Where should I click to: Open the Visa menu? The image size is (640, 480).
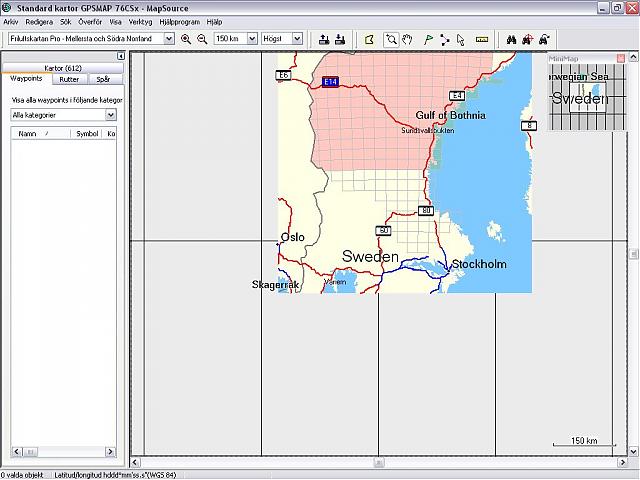click(116, 22)
